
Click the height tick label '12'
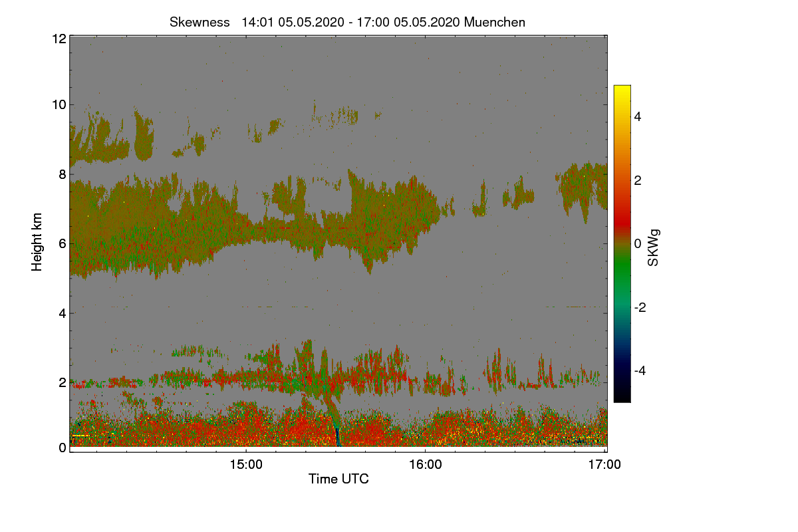click(59, 39)
